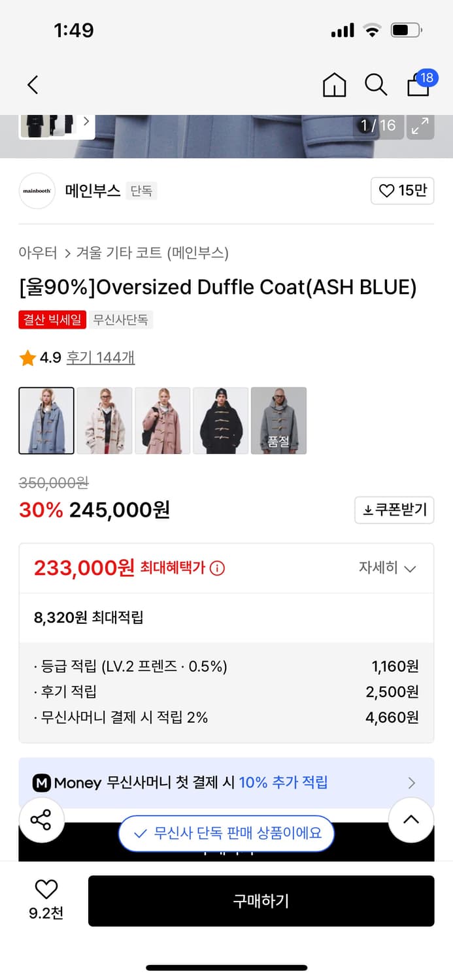The image size is (453, 980).
Task: Expand the image thumbnail strip arrow
Action: 86,122
